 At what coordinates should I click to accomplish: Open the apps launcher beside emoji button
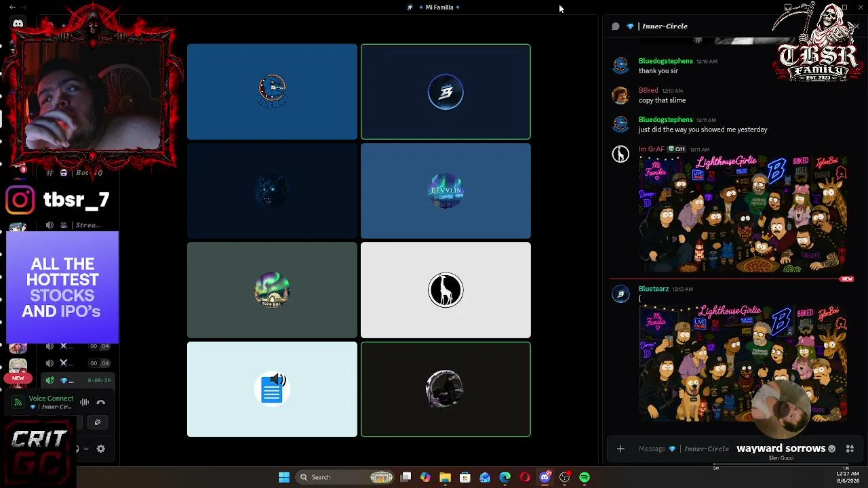pyautogui.click(x=850, y=449)
